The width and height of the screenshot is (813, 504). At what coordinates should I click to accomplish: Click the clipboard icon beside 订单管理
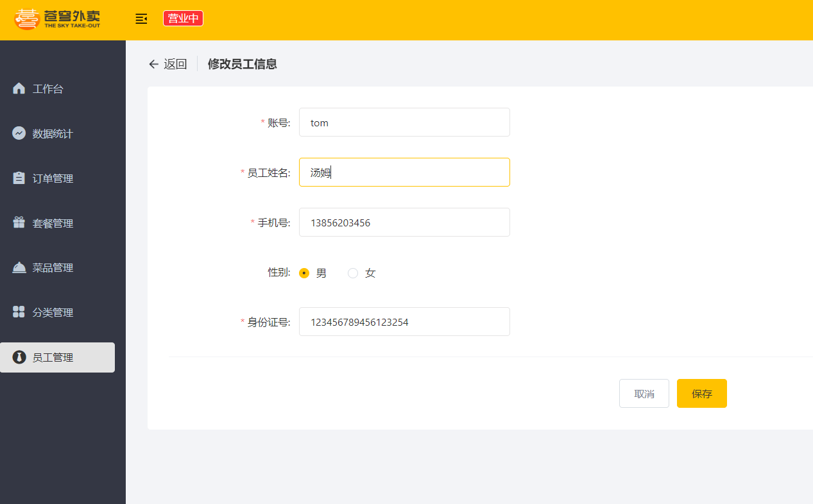point(19,178)
